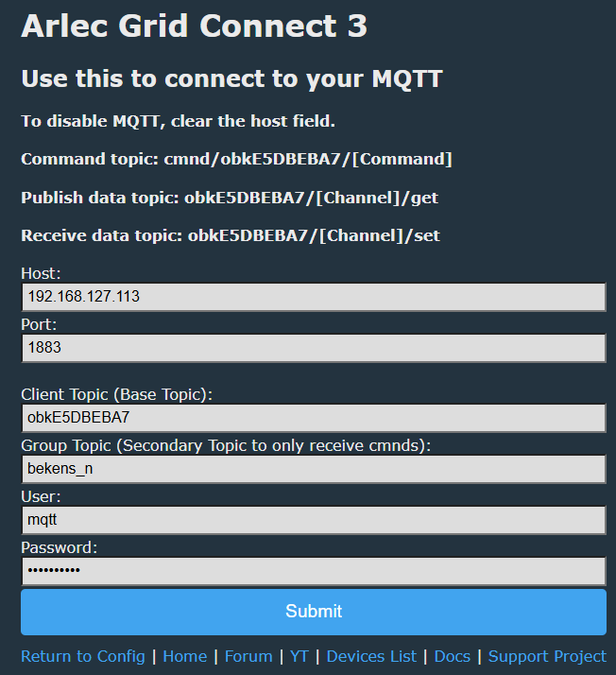616x675 pixels.
Task: Click the Group Topic field with bekens_n
Action: (x=313, y=469)
